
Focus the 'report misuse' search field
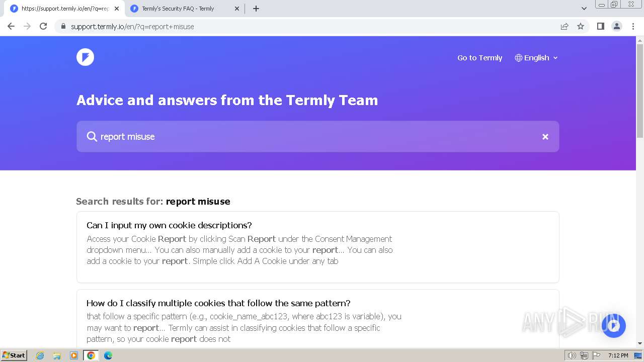click(317, 137)
